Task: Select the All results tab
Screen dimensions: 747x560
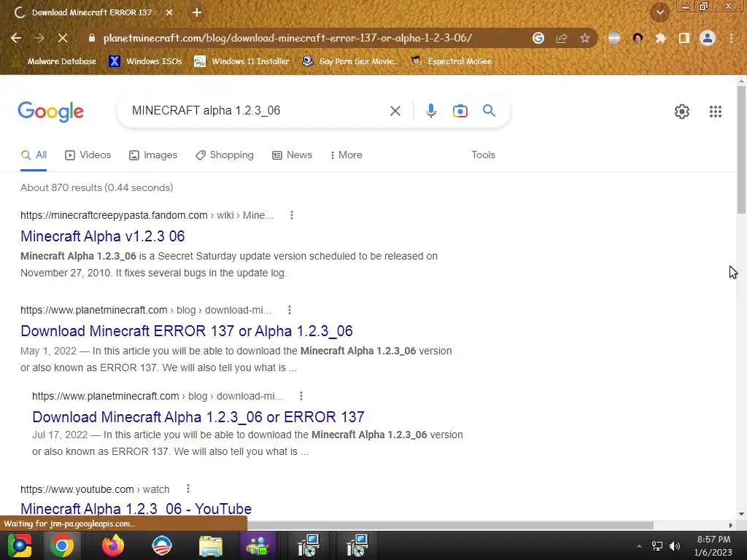Action: 34,155
